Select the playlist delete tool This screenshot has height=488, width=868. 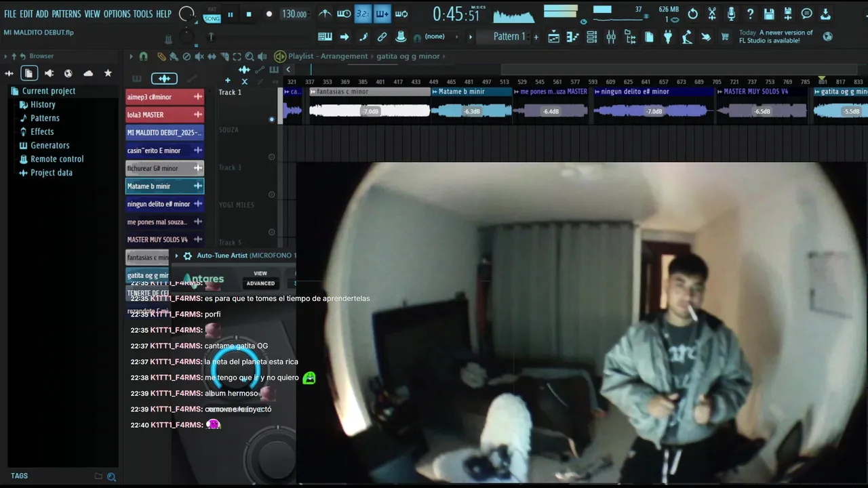pos(186,56)
